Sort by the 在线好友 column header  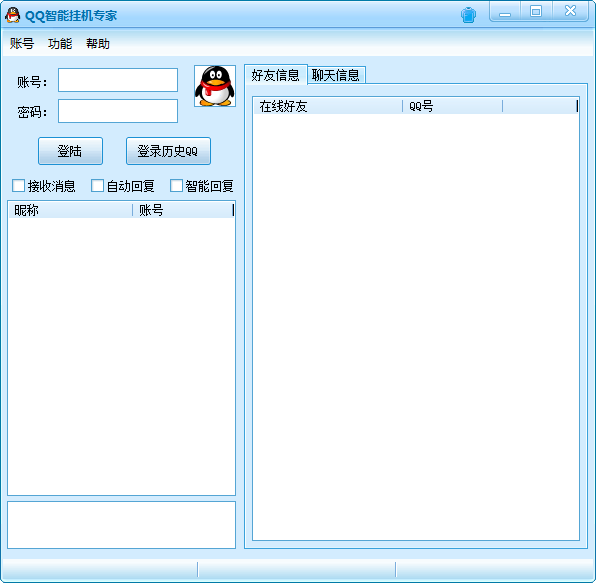pyautogui.click(x=328, y=106)
